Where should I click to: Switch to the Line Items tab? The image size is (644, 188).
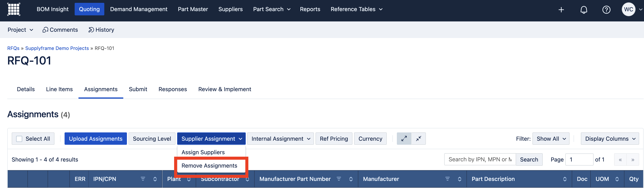tap(59, 89)
